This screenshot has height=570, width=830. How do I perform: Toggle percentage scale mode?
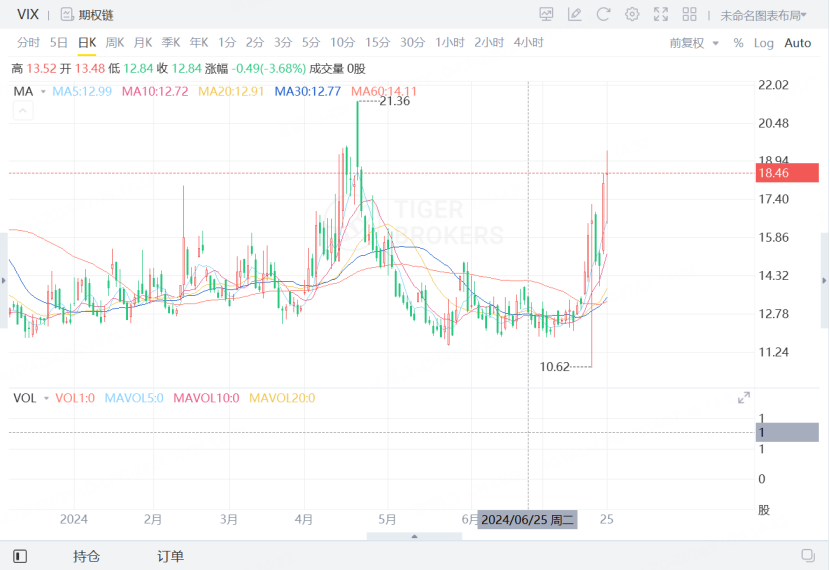click(x=738, y=43)
